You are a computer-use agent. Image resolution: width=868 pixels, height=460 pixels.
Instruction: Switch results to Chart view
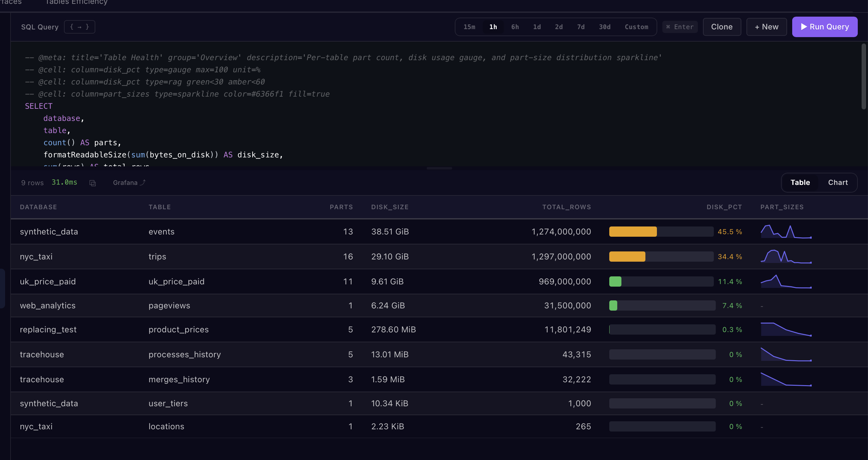tap(838, 183)
